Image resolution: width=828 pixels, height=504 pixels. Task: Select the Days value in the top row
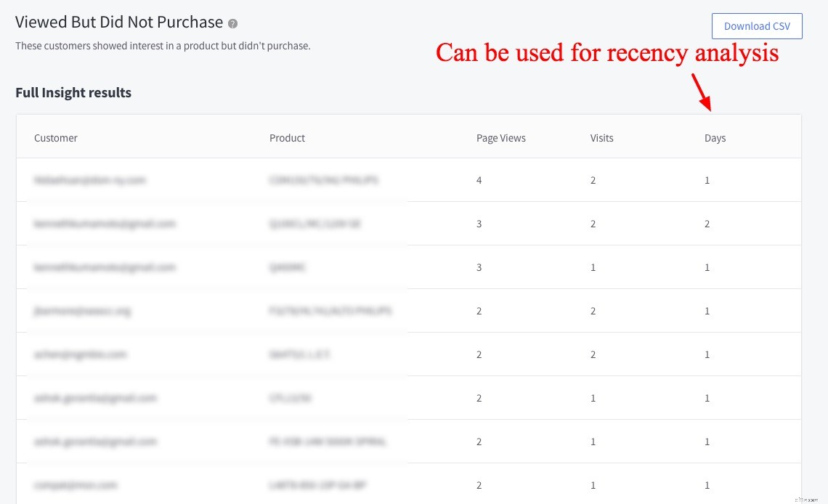click(x=707, y=180)
